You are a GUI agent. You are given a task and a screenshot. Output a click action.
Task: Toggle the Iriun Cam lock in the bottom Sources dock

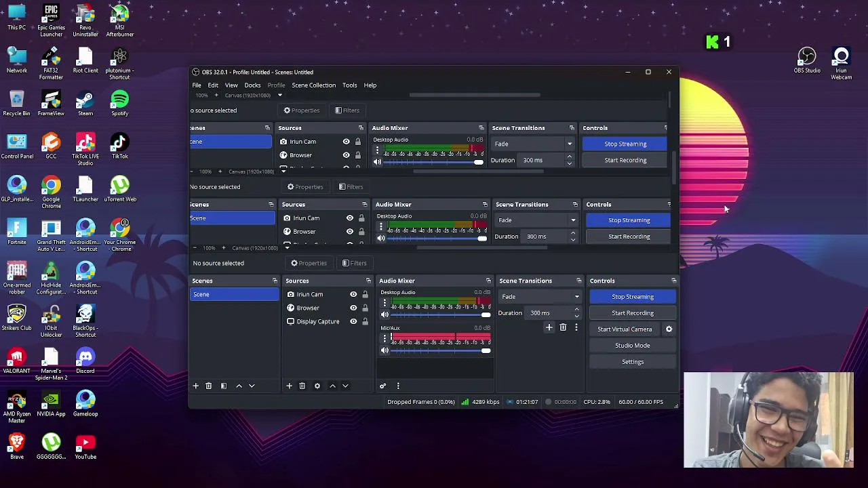click(x=365, y=294)
